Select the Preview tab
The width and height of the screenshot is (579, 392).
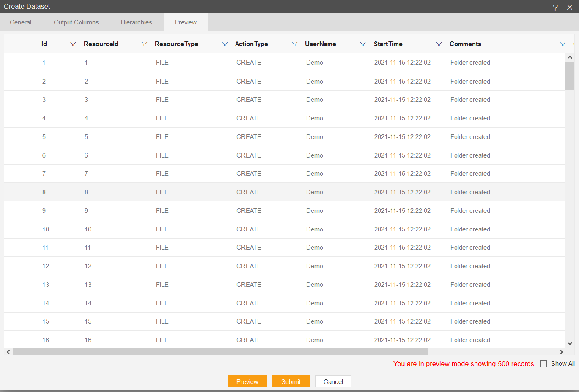186,22
